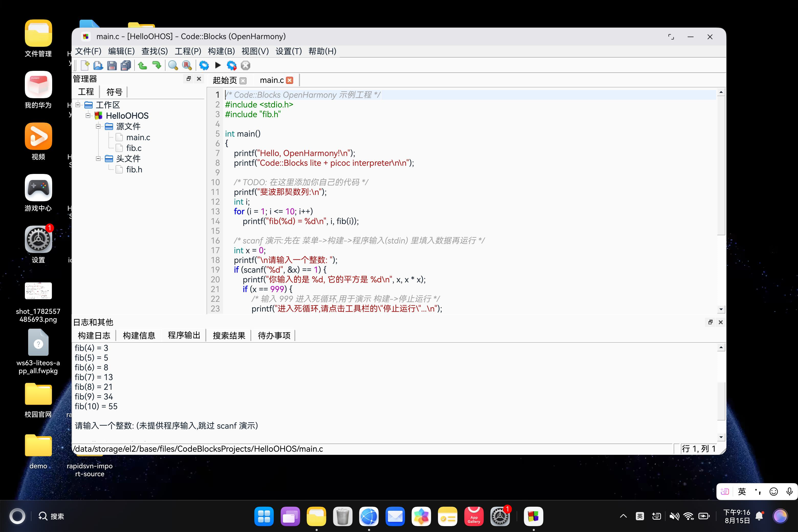The height and width of the screenshot is (532, 798).
Task: Open the 构建信息 log tab
Action: point(139,336)
